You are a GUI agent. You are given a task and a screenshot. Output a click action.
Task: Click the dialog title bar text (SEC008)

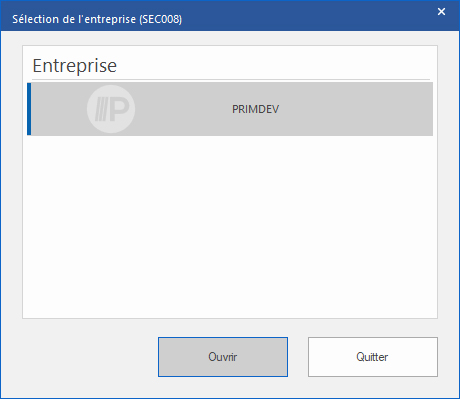(x=97, y=19)
